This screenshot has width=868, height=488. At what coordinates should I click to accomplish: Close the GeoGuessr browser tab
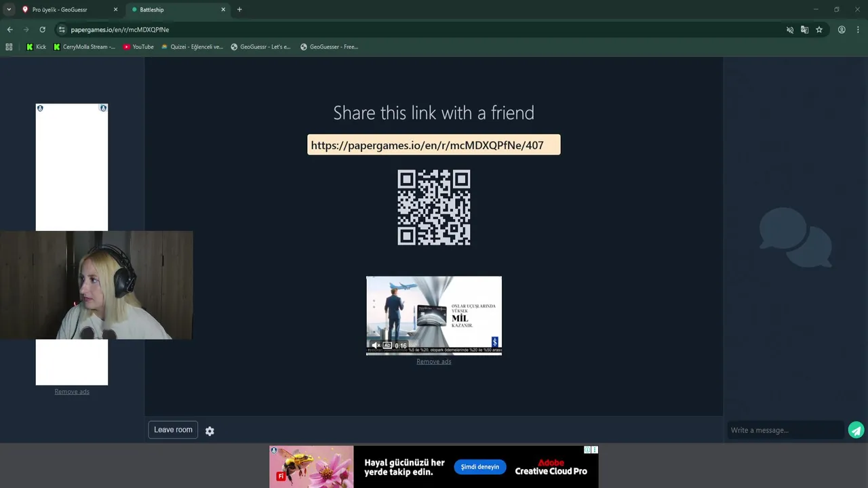coord(115,9)
